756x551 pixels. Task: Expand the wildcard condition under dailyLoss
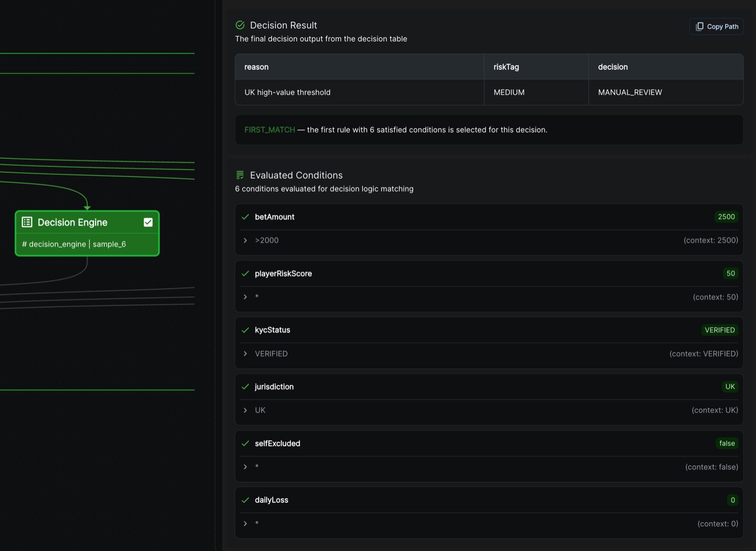tap(245, 523)
